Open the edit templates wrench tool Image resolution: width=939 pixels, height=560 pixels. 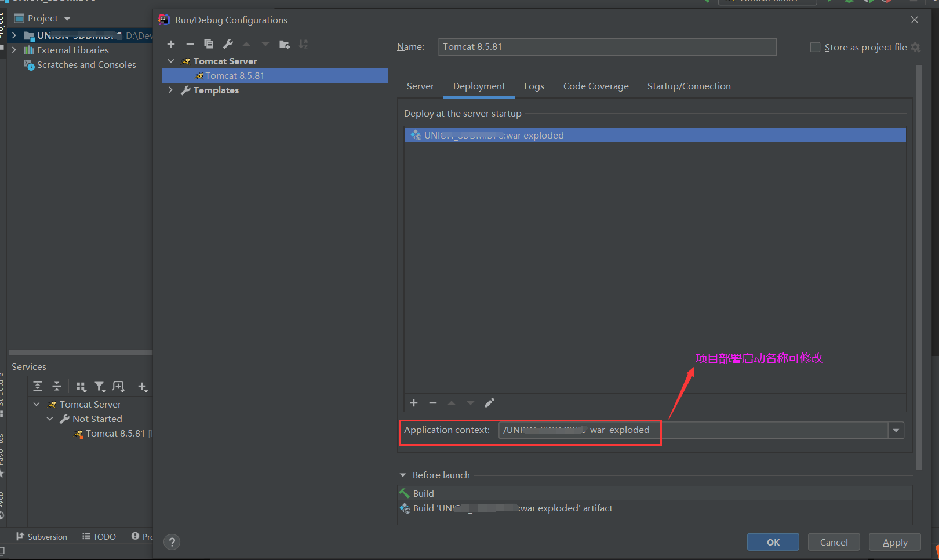228,44
